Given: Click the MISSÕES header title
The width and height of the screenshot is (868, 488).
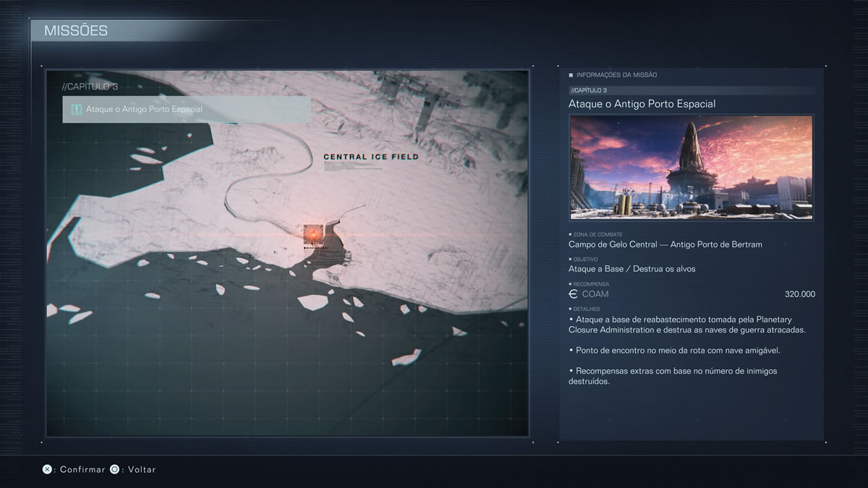Looking at the screenshot, I should [76, 30].
